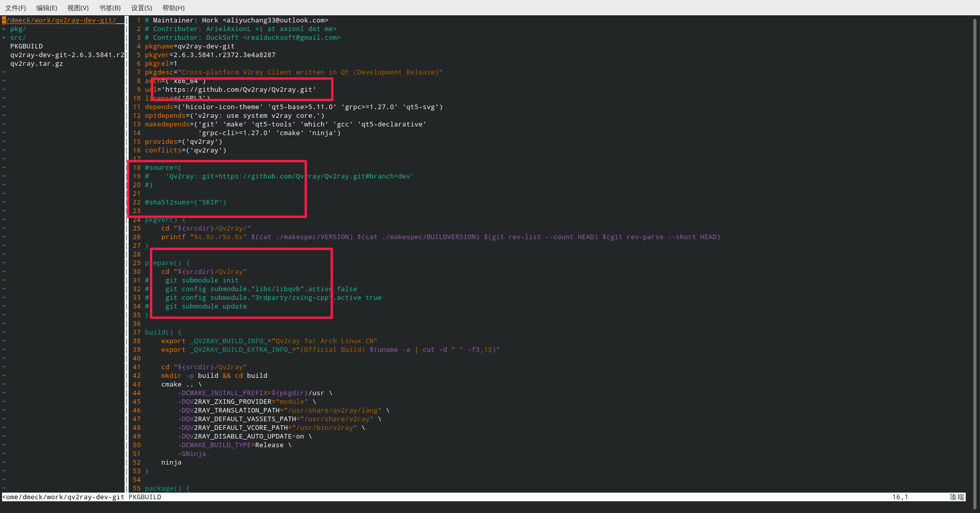Image resolution: width=980 pixels, height=513 pixels.
Task: Click the github.com/Qv2ray/Qv2ray.git url value
Action: [x=239, y=90]
